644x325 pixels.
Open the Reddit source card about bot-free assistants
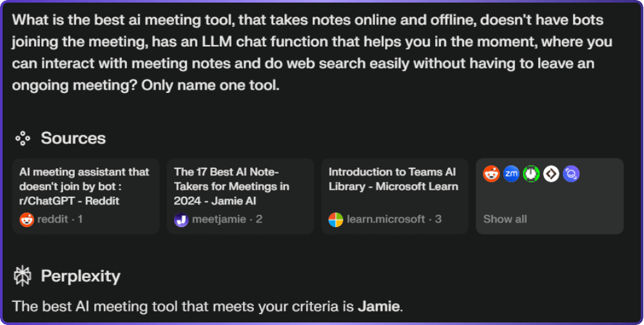click(86, 196)
